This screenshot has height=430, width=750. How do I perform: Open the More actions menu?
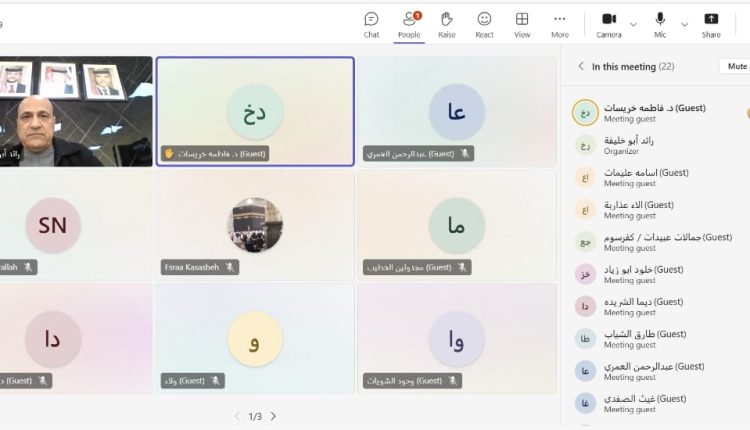[560, 24]
